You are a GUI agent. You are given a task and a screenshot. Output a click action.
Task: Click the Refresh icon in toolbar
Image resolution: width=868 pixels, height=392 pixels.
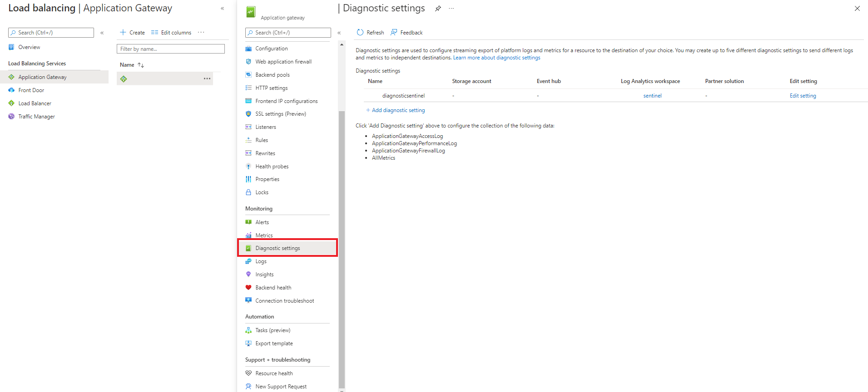pyautogui.click(x=360, y=33)
